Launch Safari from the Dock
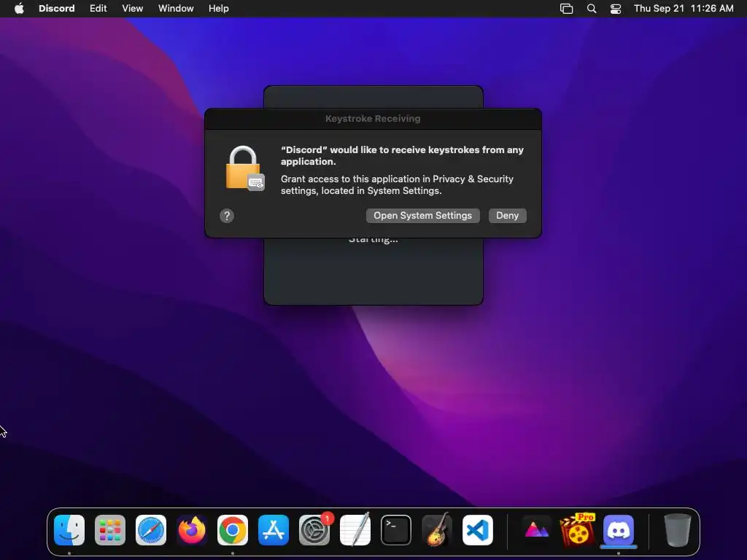 (x=151, y=530)
